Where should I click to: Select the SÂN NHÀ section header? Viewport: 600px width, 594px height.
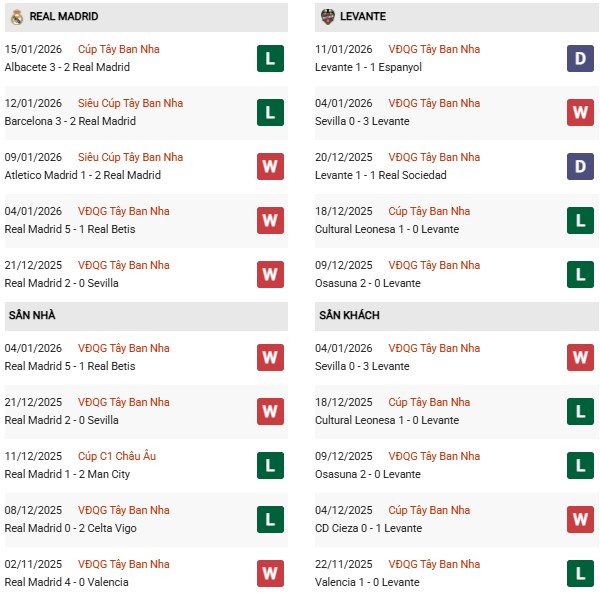tap(32, 315)
